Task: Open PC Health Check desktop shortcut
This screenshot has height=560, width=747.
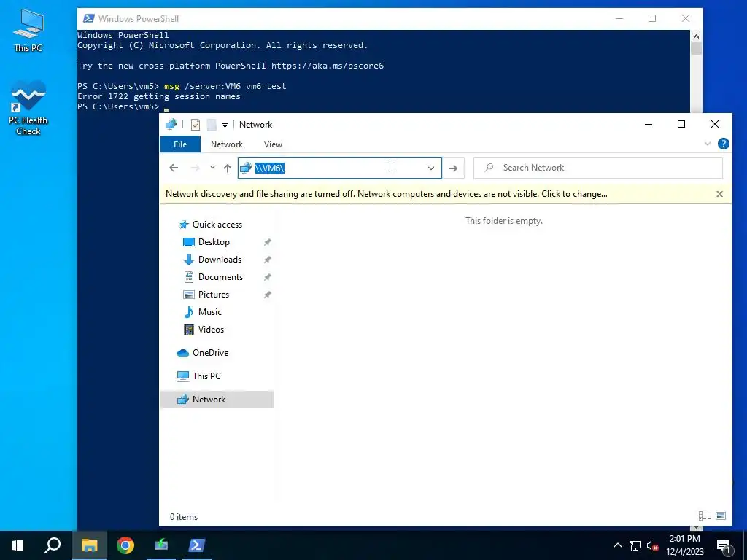Action: [x=28, y=109]
